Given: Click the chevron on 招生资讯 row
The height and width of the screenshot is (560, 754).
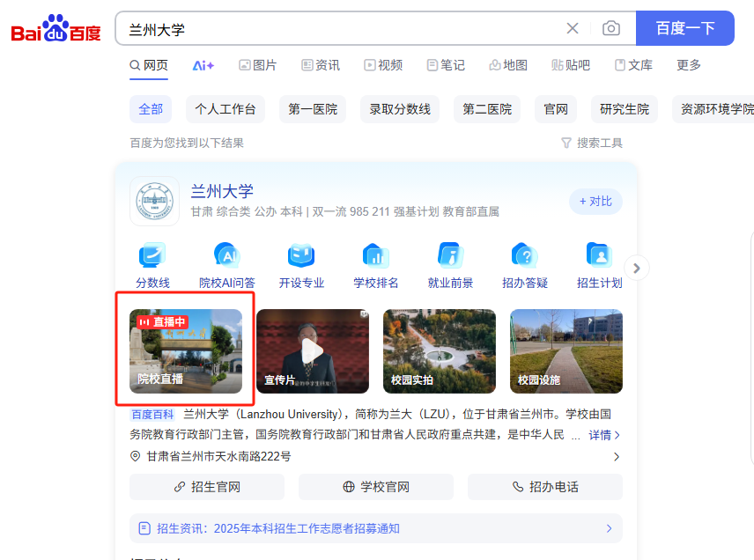Looking at the screenshot, I should [x=610, y=529].
